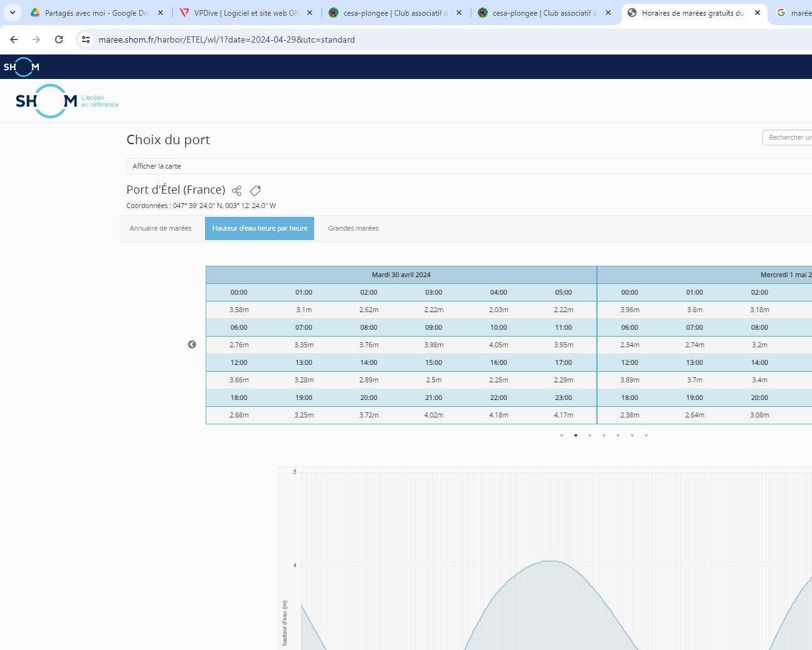Screen dimensions: 812x650
Task: Open the site information icon in address bar
Action: 86,39
